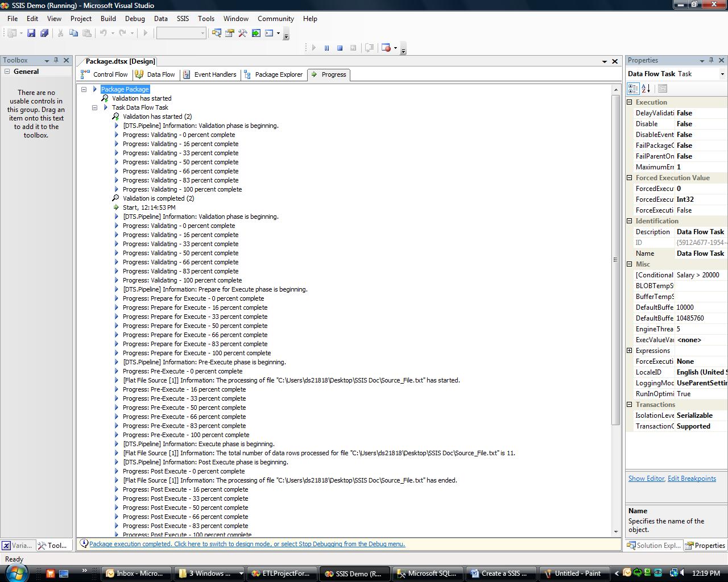Click the Edit Breakpoints link
Image resolution: width=728 pixels, height=582 pixels.
692,479
